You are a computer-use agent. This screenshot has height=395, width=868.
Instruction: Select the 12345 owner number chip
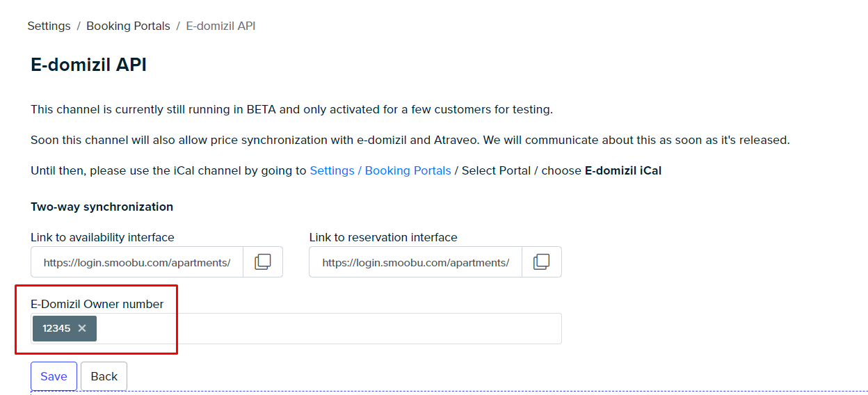click(57, 328)
